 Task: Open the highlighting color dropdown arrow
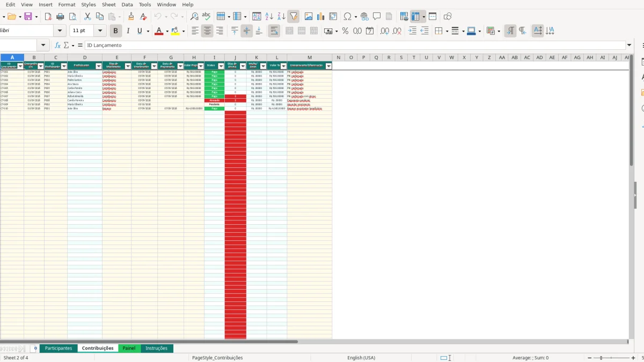point(184,31)
